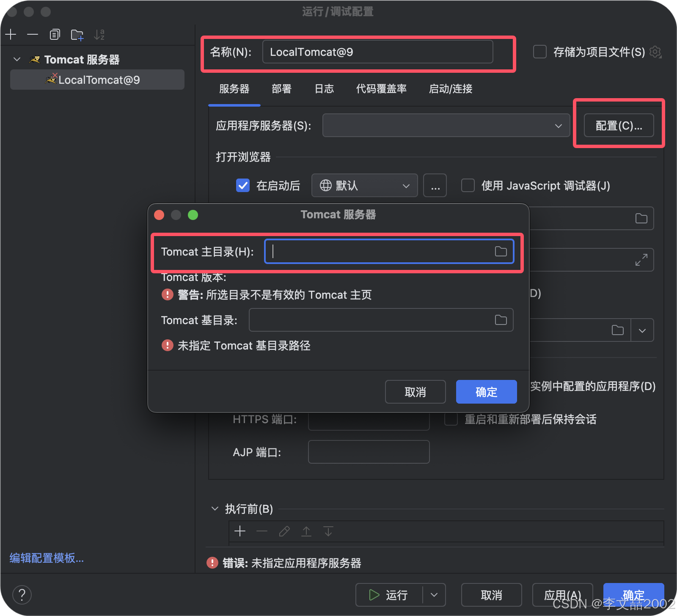Edit the configuration name field
Image resolution: width=677 pixels, height=616 pixels.
pos(378,52)
